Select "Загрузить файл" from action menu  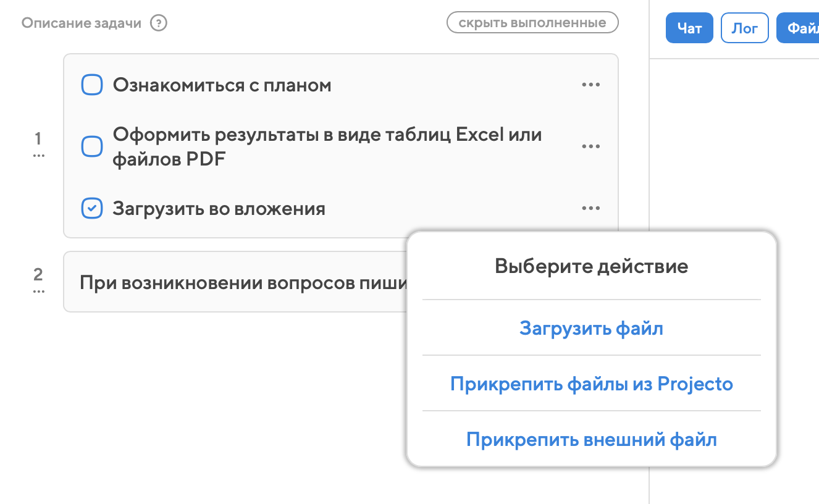[591, 328]
